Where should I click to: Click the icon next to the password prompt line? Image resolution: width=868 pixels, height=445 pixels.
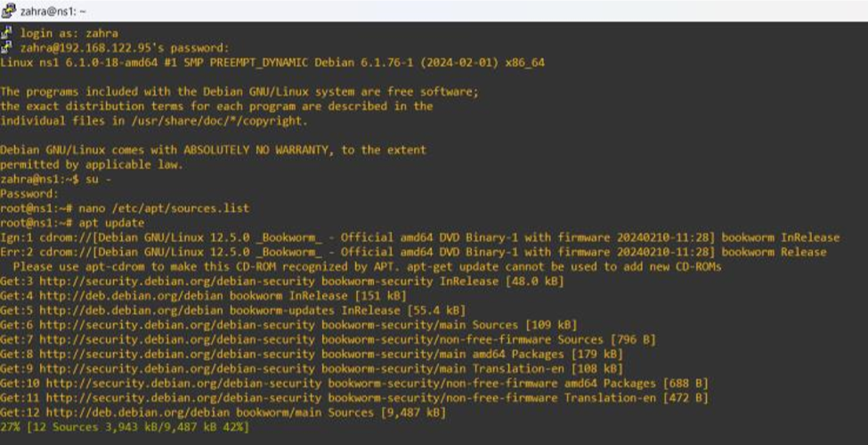click(x=6, y=47)
